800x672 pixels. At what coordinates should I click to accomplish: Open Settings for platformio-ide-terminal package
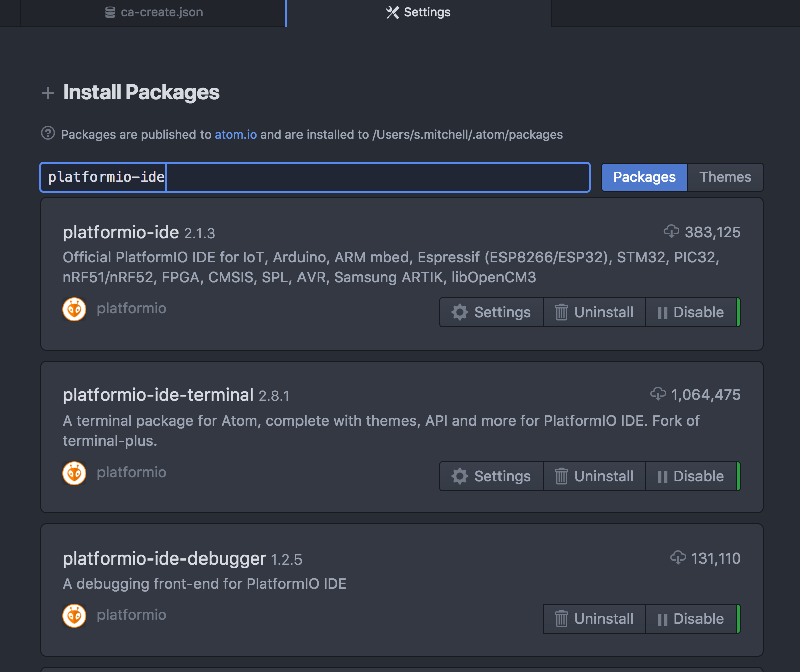(x=491, y=476)
